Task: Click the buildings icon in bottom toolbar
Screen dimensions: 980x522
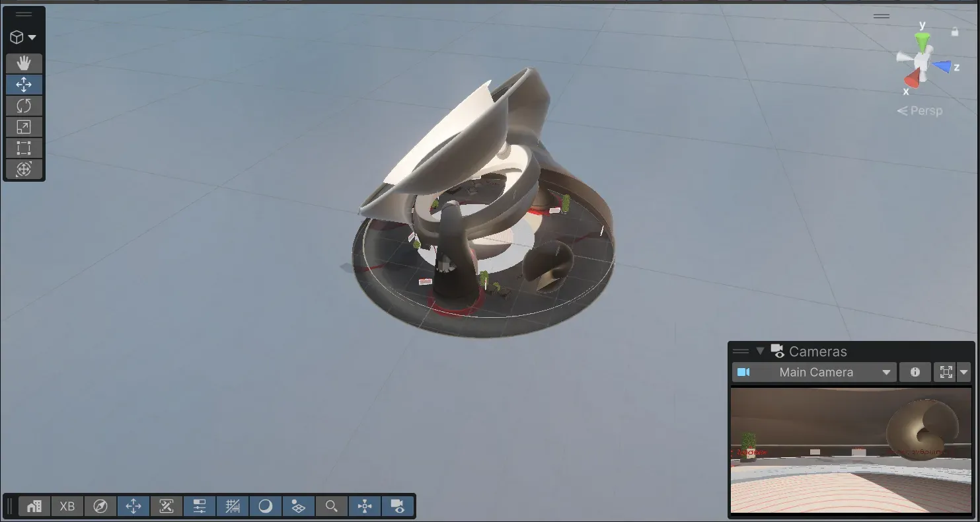Action: tap(34, 506)
